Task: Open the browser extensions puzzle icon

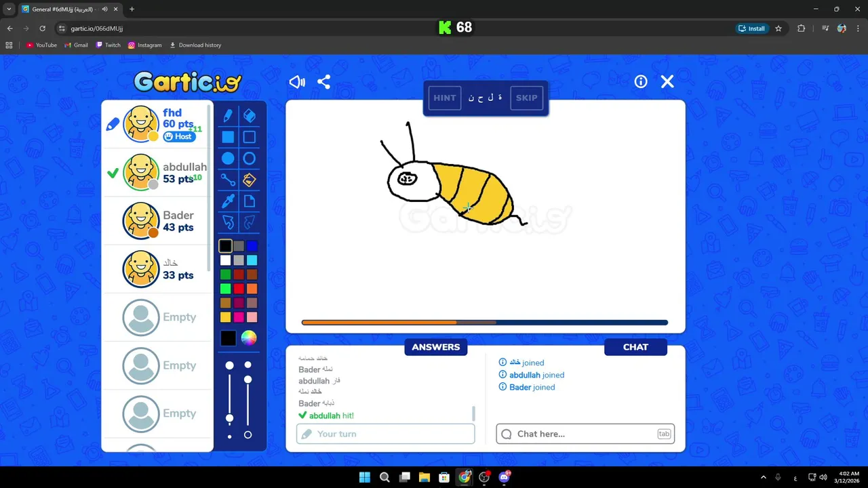Action: (x=801, y=28)
